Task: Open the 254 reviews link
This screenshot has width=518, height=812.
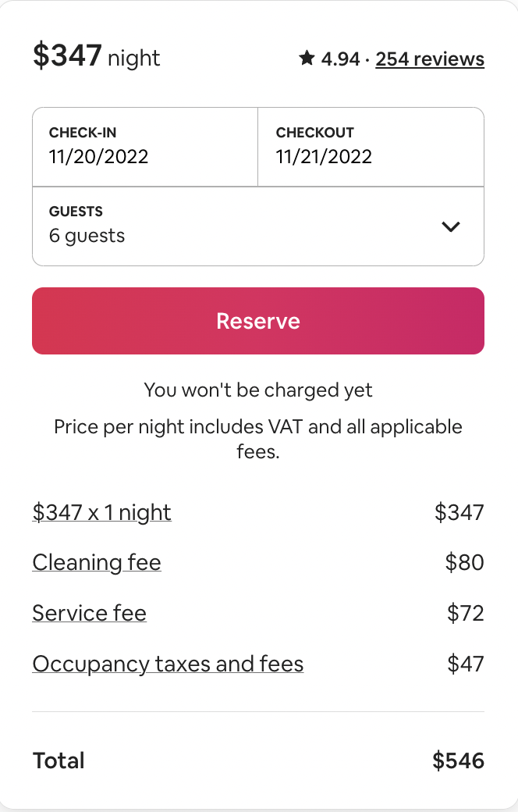Action: tap(430, 59)
